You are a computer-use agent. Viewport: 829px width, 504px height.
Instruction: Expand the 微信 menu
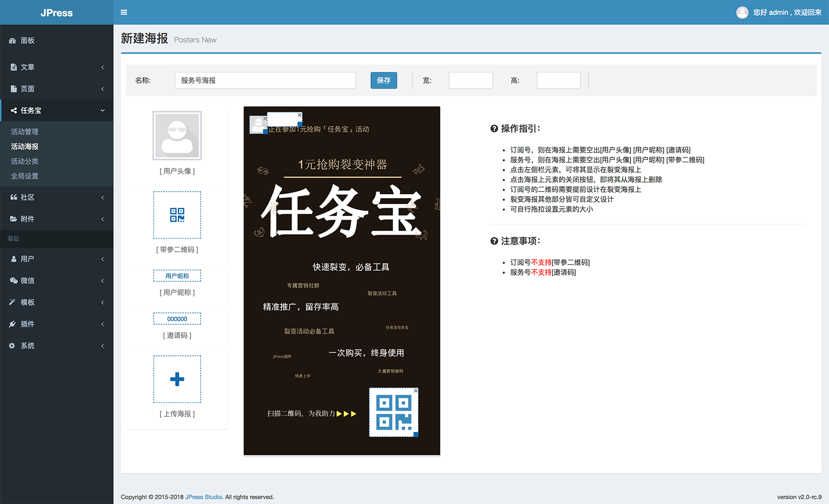coord(56,280)
